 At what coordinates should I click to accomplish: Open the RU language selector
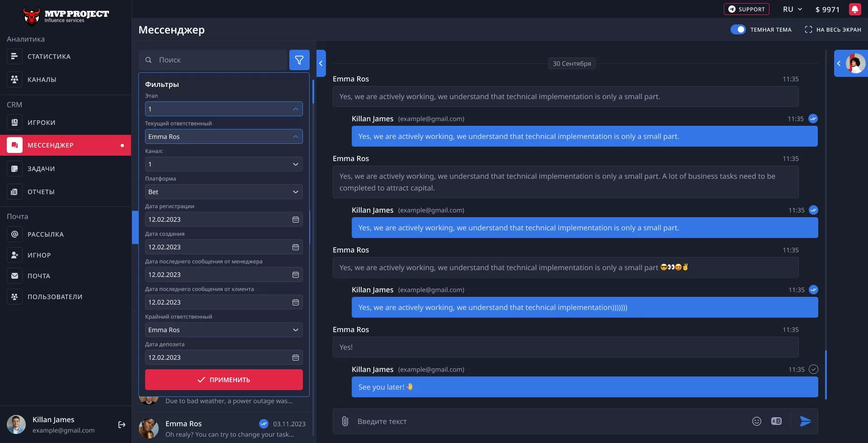pos(792,10)
